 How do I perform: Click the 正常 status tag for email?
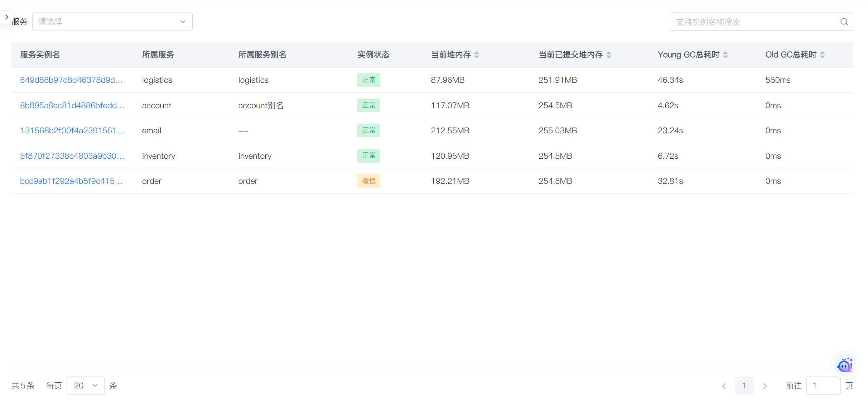[x=369, y=130]
